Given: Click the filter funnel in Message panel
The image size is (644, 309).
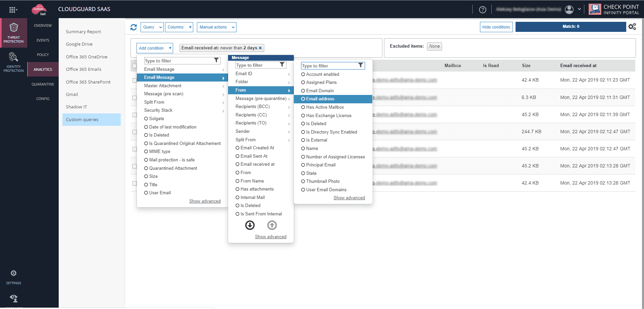Looking at the screenshot, I should coord(282,65).
